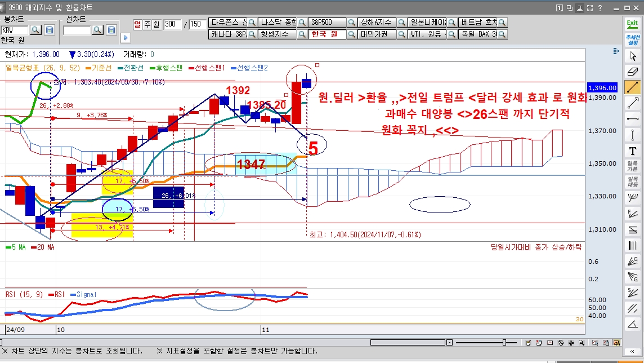Search symbol next to KRW field
Screen dimensions: 644x363
point(35,30)
